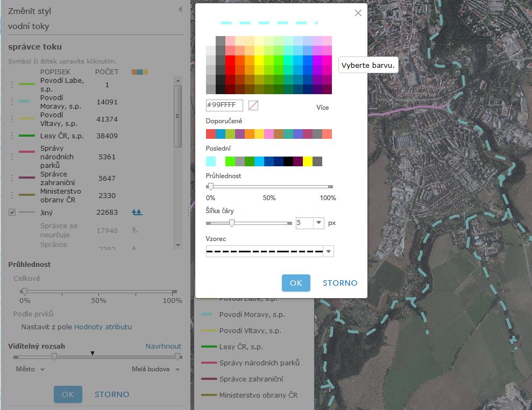Select the count value 38409
The height and width of the screenshot is (410, 532).
(x=107, y=136)
